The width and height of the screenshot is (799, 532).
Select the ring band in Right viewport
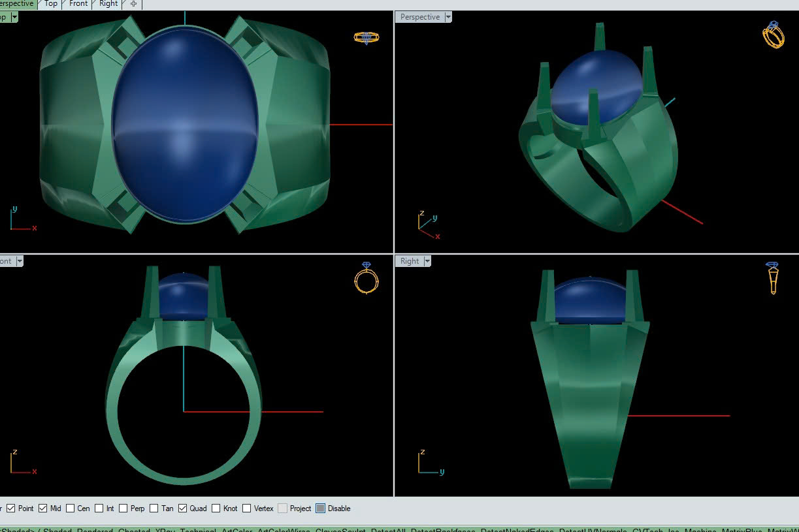590,405
